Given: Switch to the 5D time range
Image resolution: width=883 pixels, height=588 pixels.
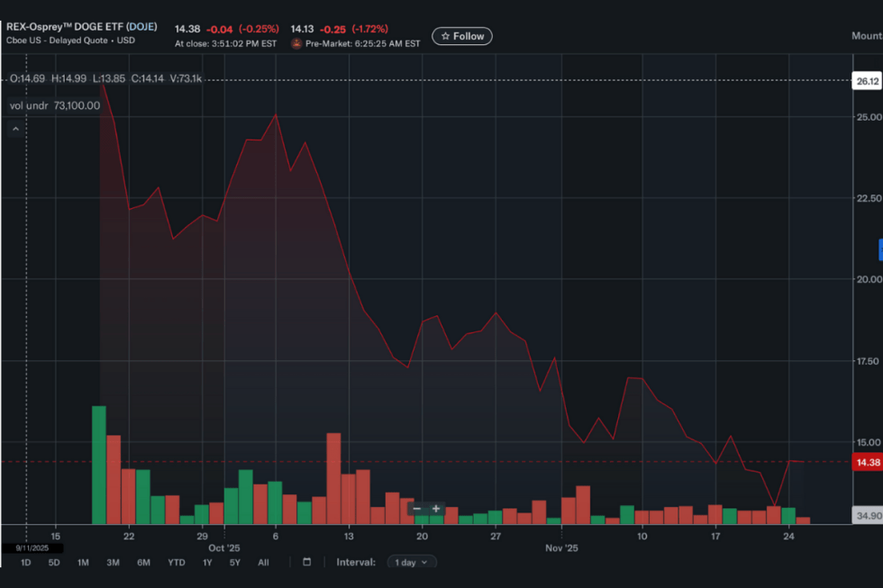Looking at the screenshot, I should click(52, 561).
